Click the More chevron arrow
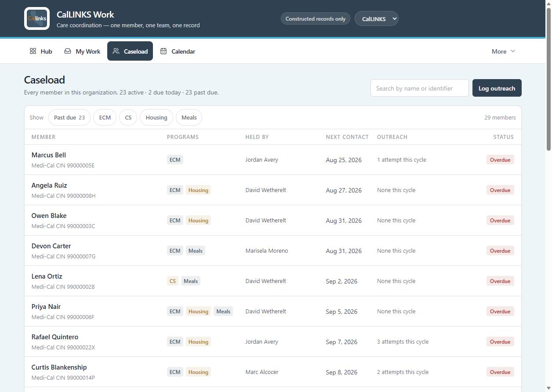This screenshot has height=392, width=552. (x=512, y=51)
